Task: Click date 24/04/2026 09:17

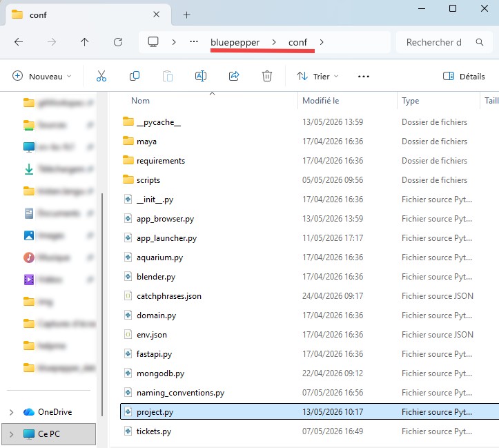Action: pyautogui.click(x=333, y=296)
